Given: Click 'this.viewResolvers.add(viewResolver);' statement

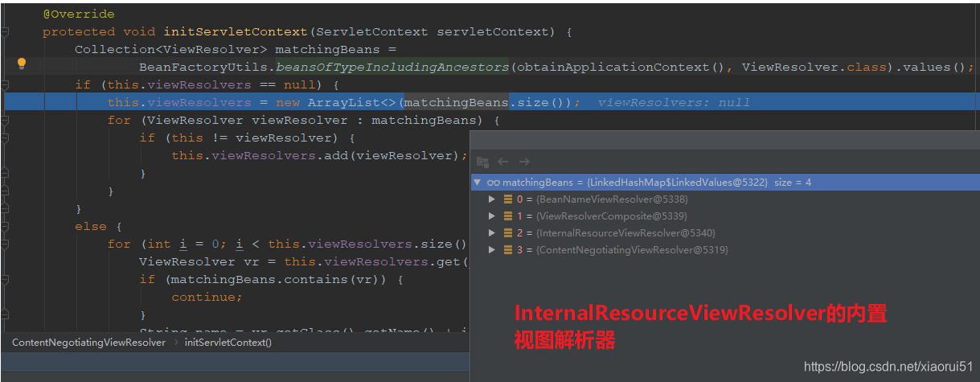Looking at the screenshot, I should [320, 156].
